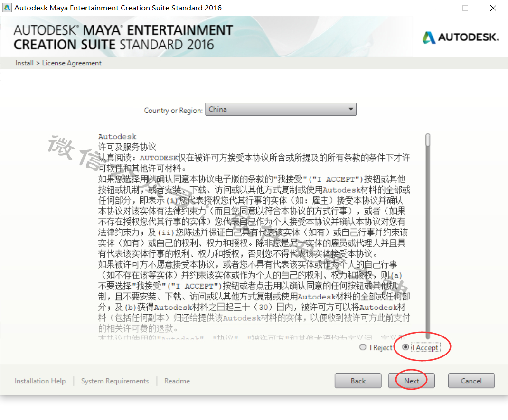The width and height of the screenshot is (508, 420).
Task: Click the License Agreement breadcrumb text
Action: [x=72, y=63]
